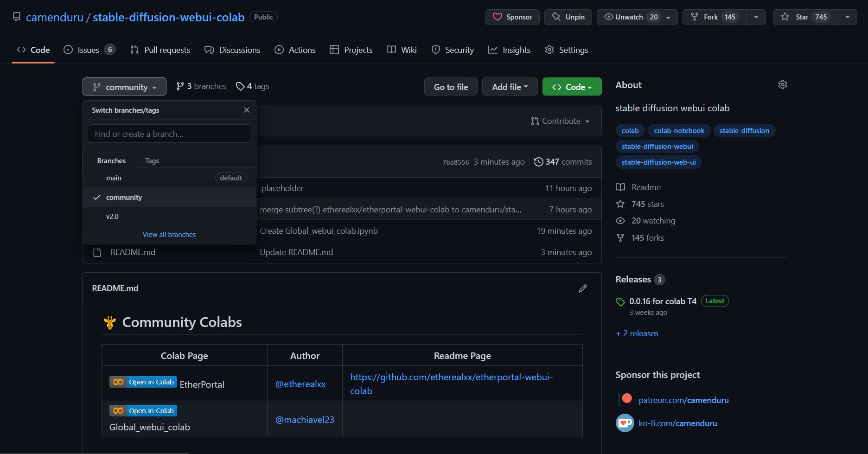Click the Sponsor heart button
This screenshot has width=868, height=454.
512,17
